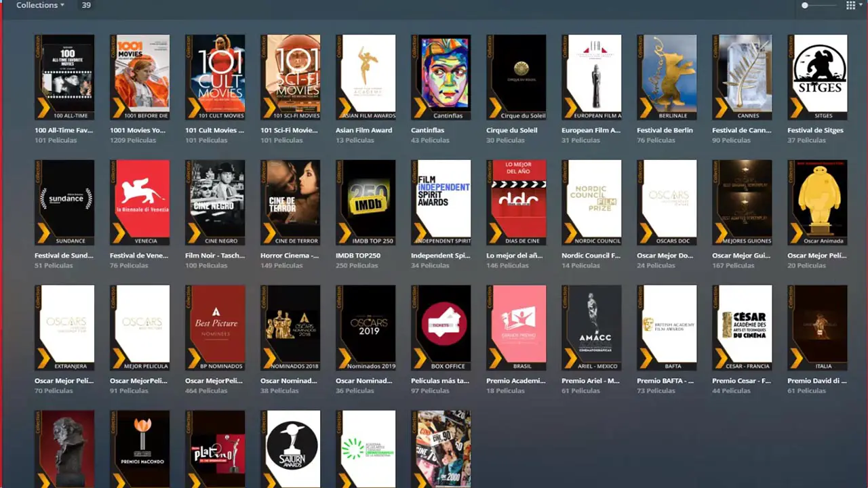Viewport: 868px width, 488px height.
Task: Open the 101 Sci-Fi Movies poster
Action: click(x=290, y=77)
